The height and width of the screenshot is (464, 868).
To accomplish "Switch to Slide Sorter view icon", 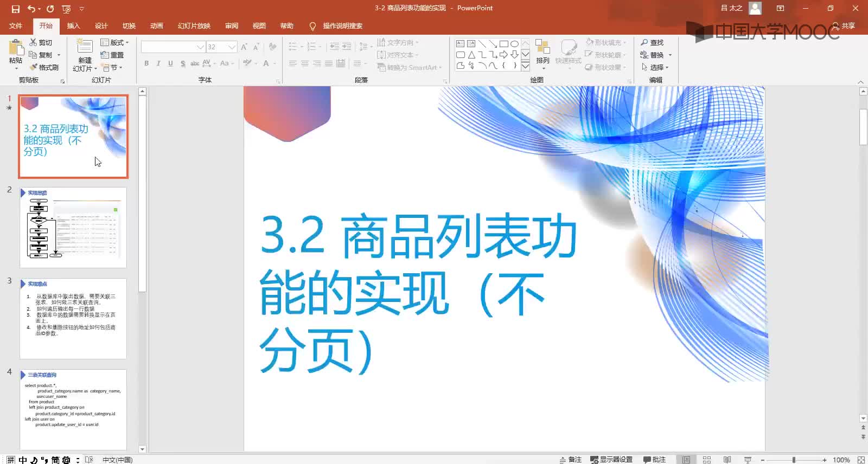I will click(x=707, y=460).
